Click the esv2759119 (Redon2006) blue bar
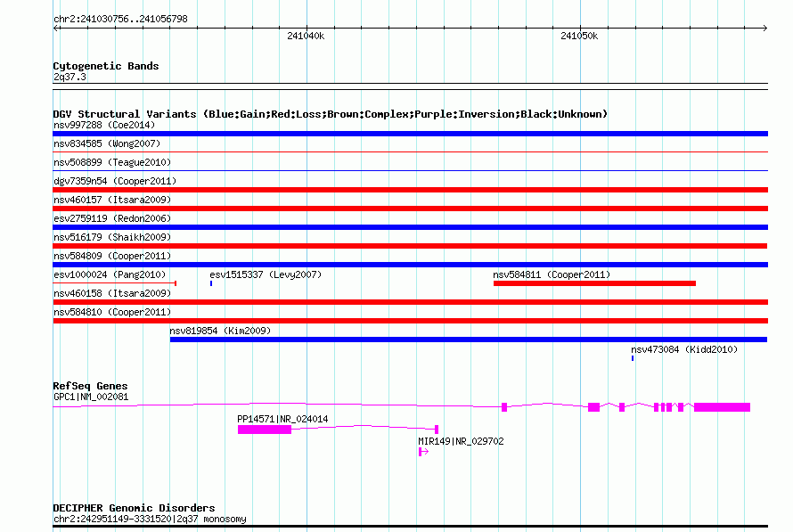Image resolution: width=793 pixels, height=532 pixels. click(410, 227)
